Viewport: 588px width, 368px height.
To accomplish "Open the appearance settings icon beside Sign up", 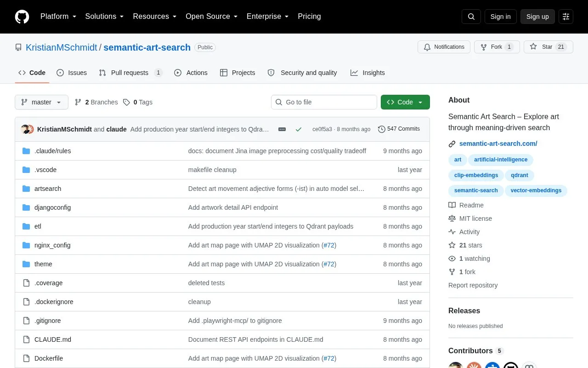I will click(x=566, y=17).
